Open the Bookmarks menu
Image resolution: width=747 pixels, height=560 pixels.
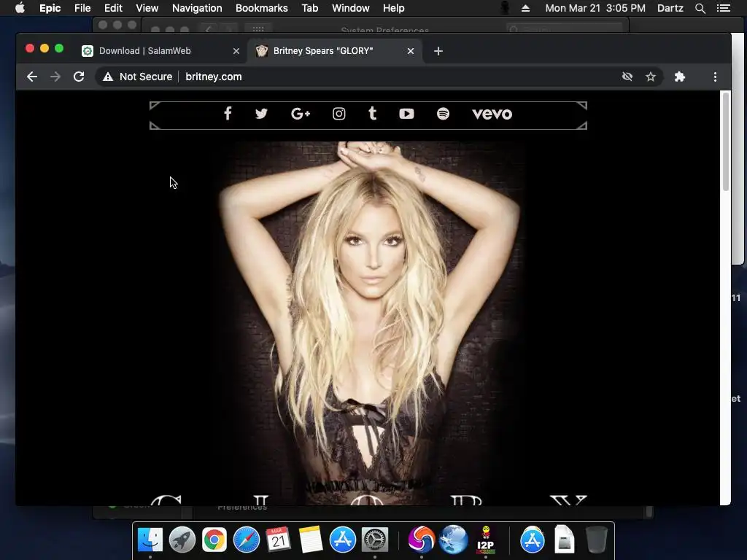click(x=262, y=8)
